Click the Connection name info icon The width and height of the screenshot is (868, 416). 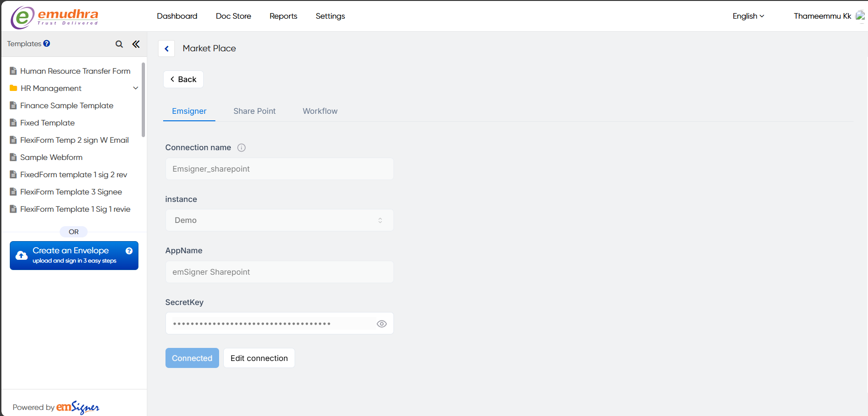(x=241, y=148)
